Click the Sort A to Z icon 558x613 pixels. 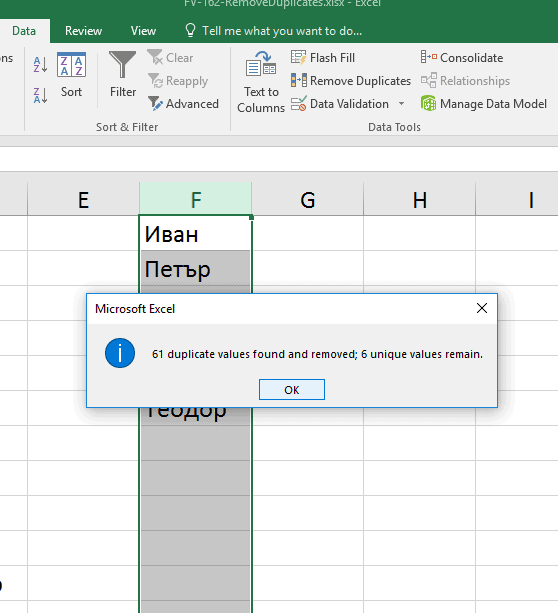(40, 65)
